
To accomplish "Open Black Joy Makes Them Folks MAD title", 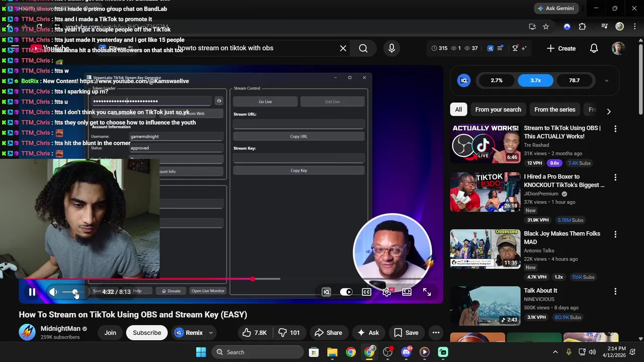I will point(562,238).
